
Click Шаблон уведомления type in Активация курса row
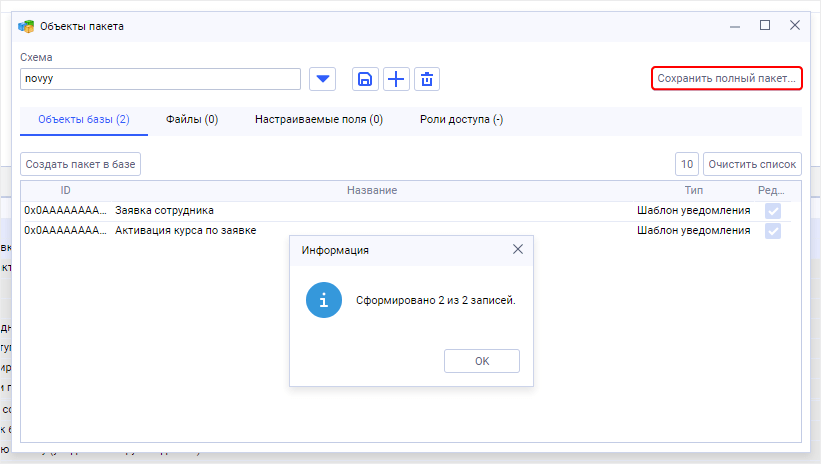[x=693, y=230]
